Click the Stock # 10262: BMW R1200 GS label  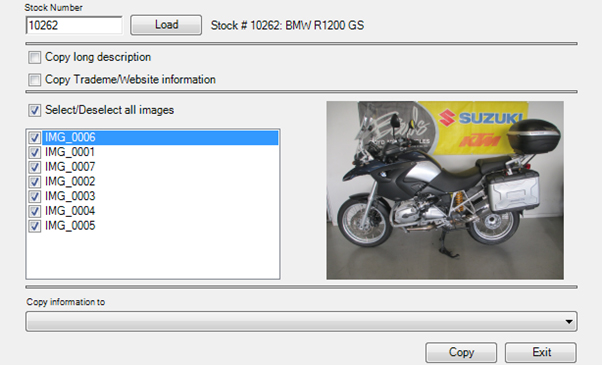(x=287, y=25)
